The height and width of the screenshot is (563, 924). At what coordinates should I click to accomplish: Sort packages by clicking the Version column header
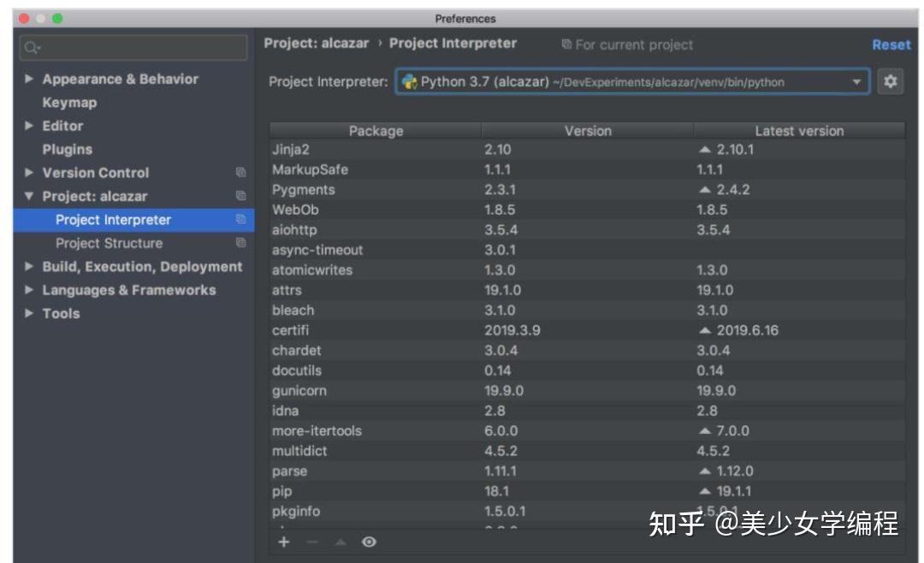pos(589,130)
